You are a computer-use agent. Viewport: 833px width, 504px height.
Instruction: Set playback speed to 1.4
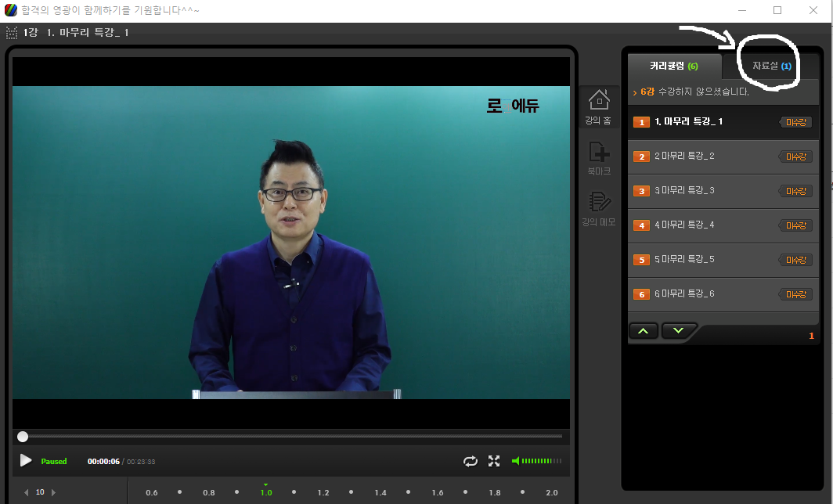click(x=380, y=493)
